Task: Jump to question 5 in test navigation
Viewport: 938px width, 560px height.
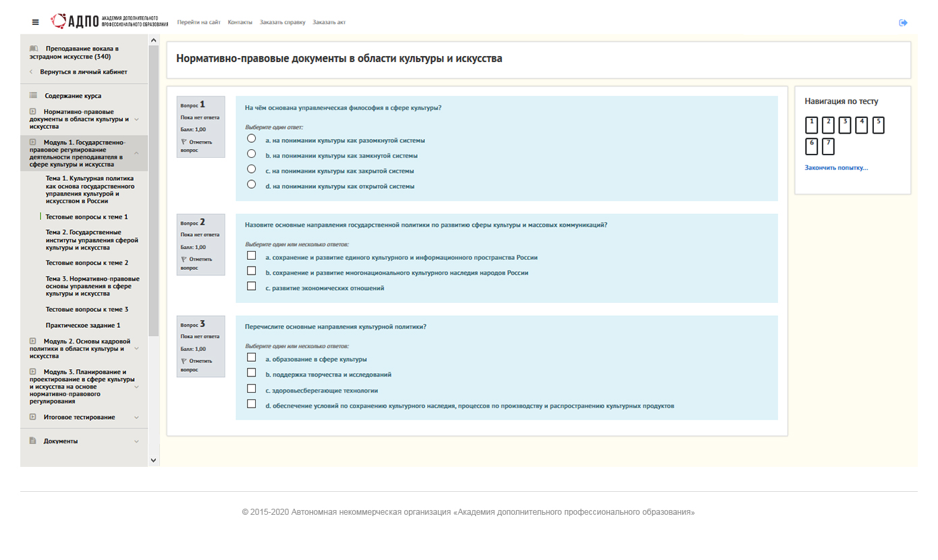Action: [878, 125]
